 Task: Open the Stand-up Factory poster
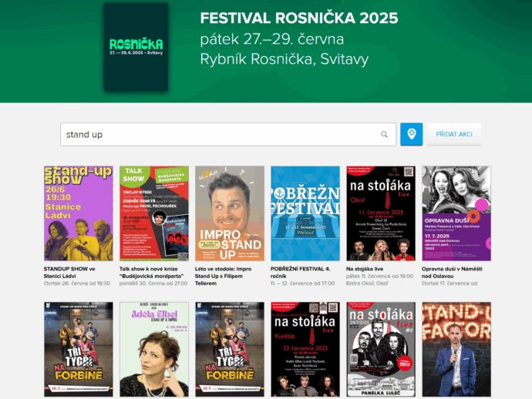pos(456,349)
